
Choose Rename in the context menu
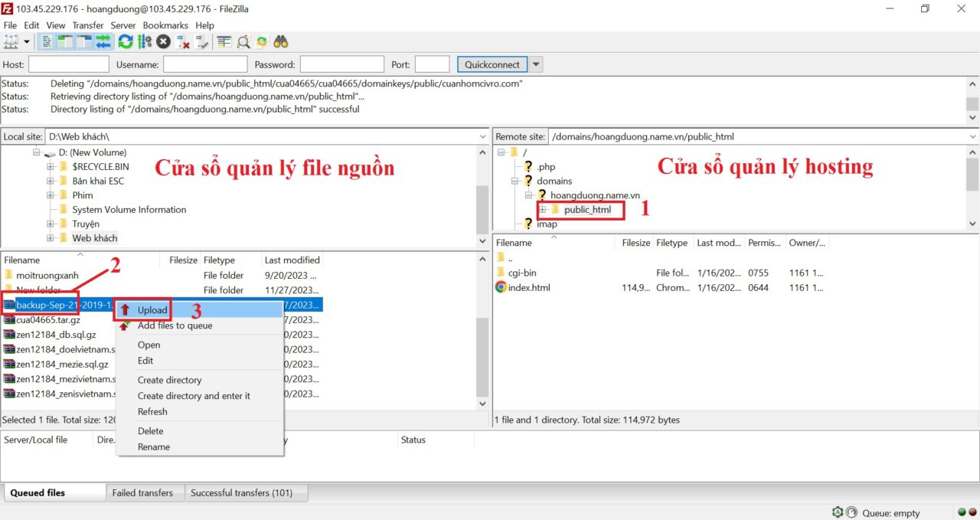click(201, 446)
